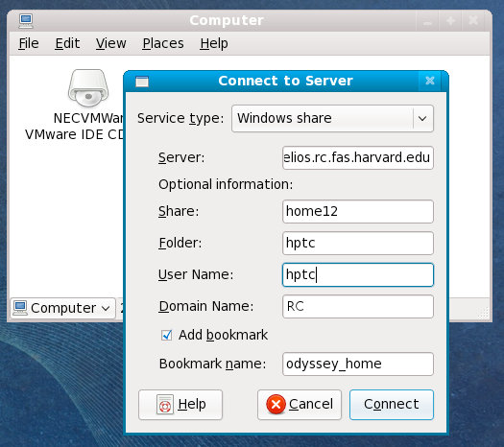
Task: Expand the Computer location dropdown
Action: [63, 308]
